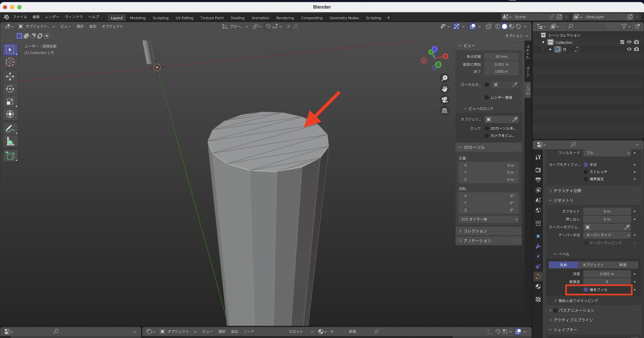
Task: Click the Add Cube tool icon
Action: point(10,156)
